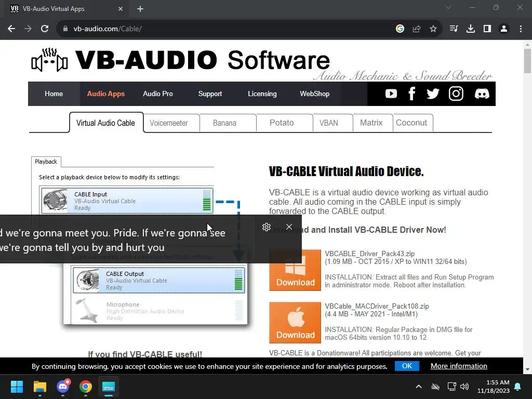532x399 pixels.
Task: View site information lock icon
Action: tap(65, 29)
